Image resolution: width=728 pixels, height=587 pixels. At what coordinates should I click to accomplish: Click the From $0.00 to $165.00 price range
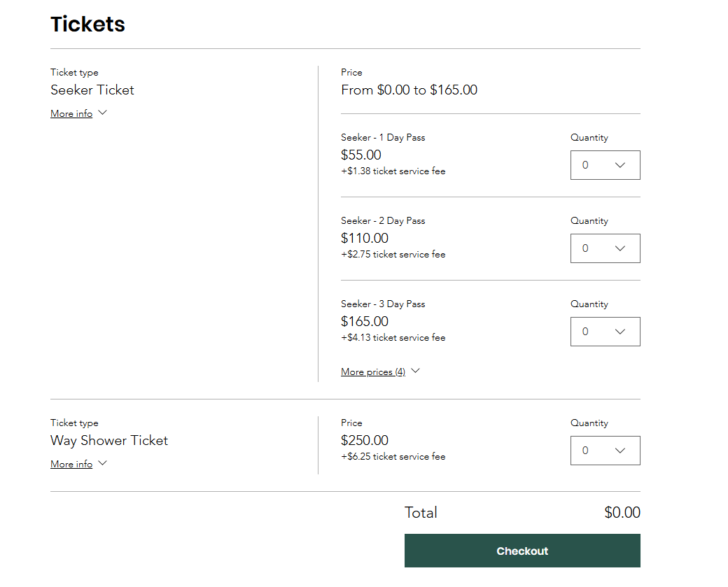[x=409, y=90]
